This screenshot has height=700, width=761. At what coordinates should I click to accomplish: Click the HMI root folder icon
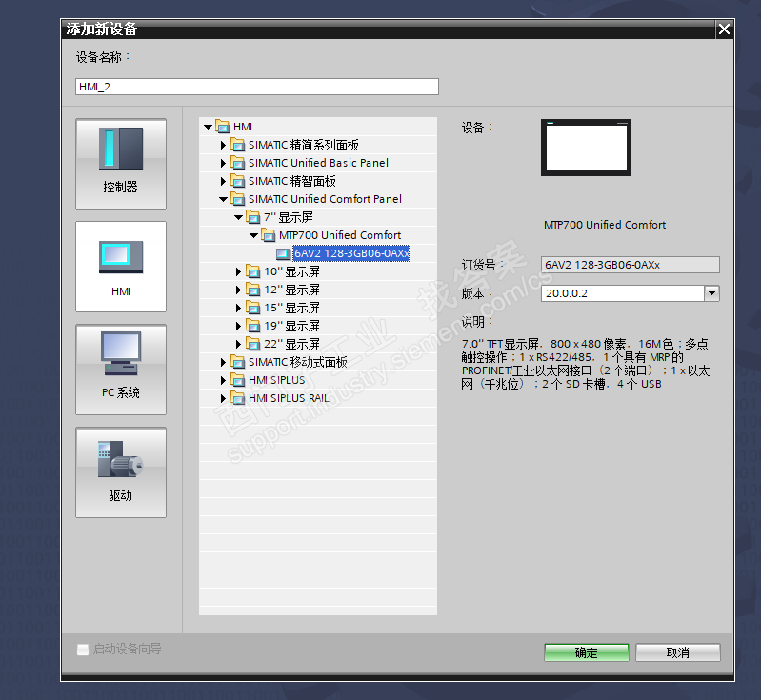point(222,127)
